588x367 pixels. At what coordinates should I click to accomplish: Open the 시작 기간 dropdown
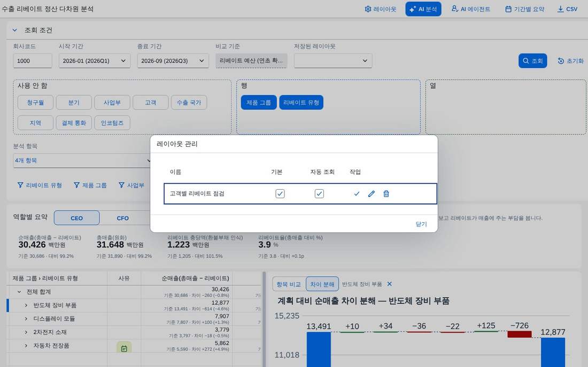95,61
